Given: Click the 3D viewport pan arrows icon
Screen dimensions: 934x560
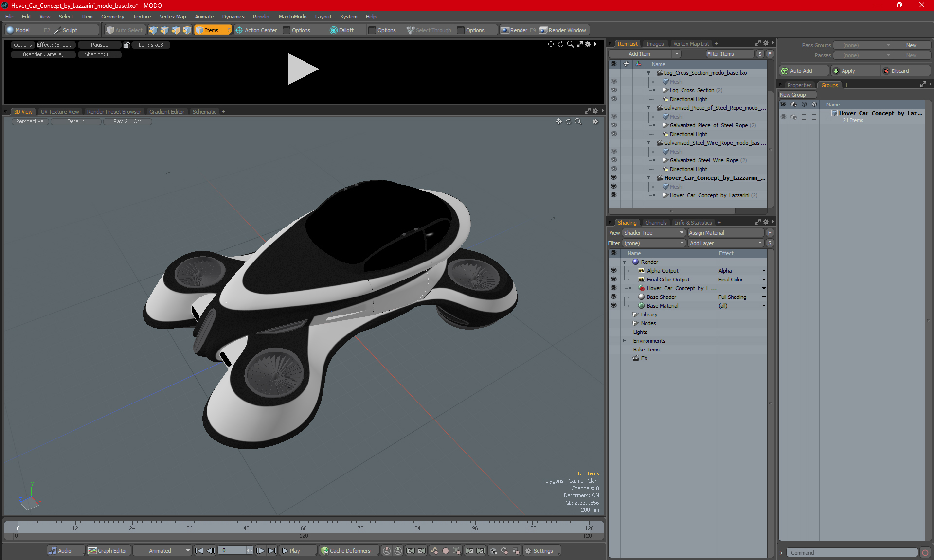Looking at the screenshot, I should click(x=558, y=122).
